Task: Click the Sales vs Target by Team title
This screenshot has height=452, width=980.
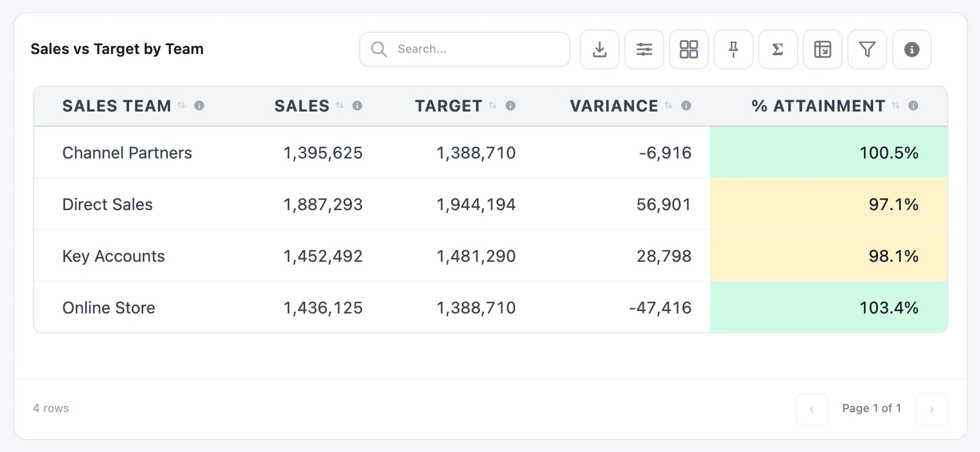Action: [117, 49]
